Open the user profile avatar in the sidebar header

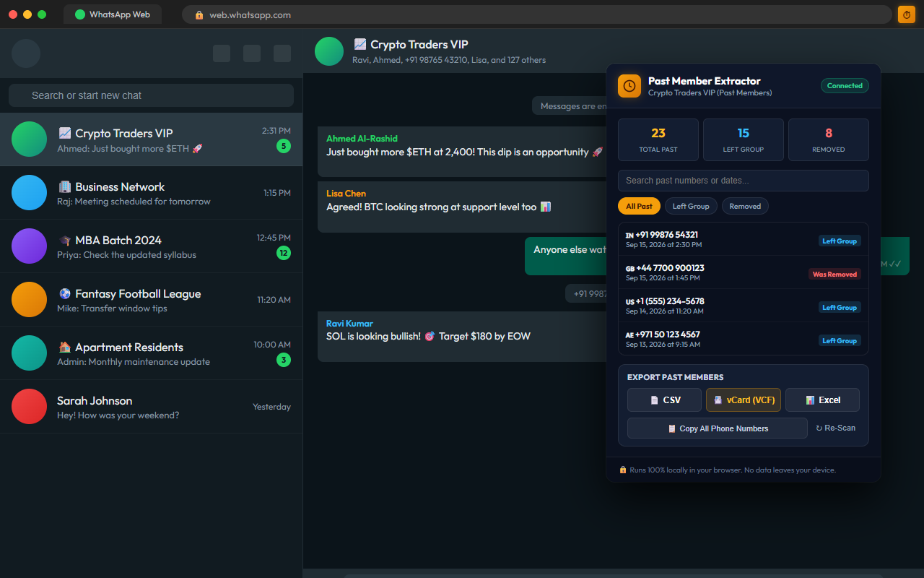(x=26, y=53)
